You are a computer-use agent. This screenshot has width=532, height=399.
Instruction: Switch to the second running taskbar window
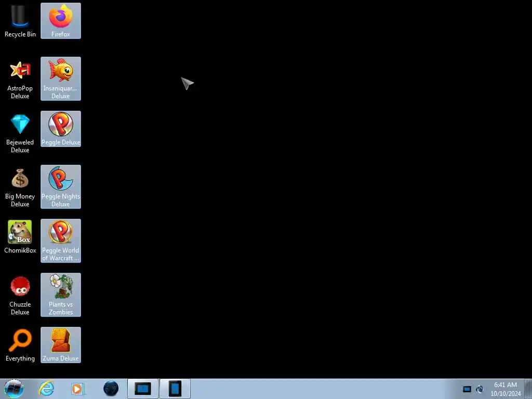[175, 389]
